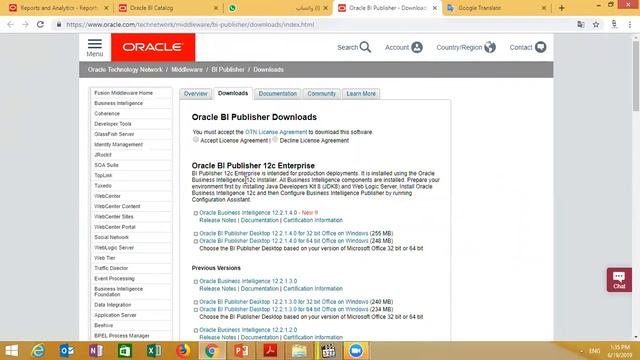Launch Internet Explorer from taskbar

[x=38, y=351]
